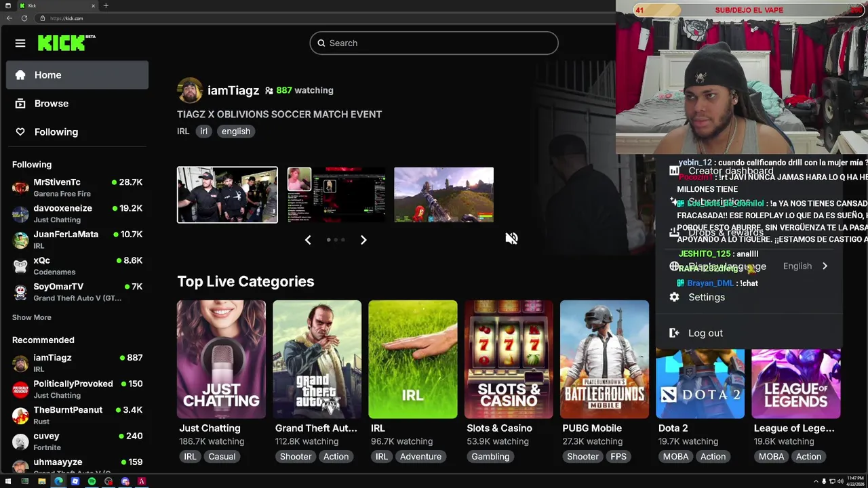
Task: Open the IRL category label under stream title
Action: (183, 131)
